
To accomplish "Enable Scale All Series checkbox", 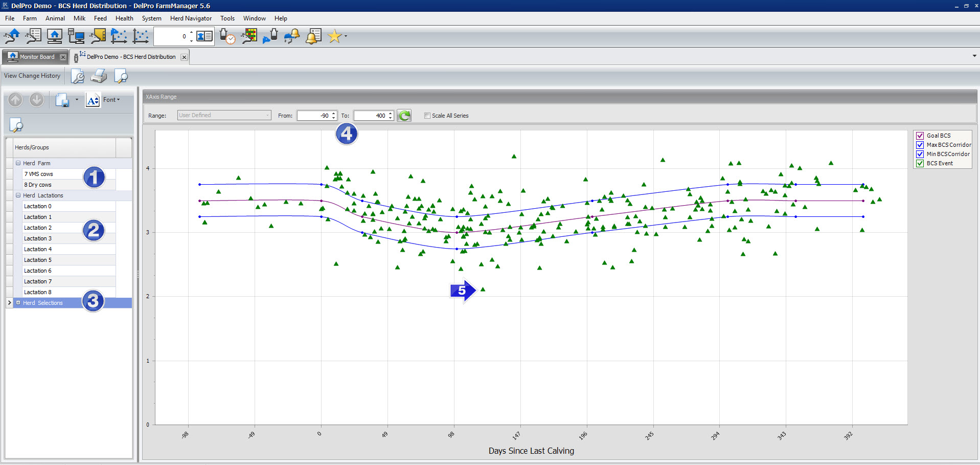I will (427, 116).
